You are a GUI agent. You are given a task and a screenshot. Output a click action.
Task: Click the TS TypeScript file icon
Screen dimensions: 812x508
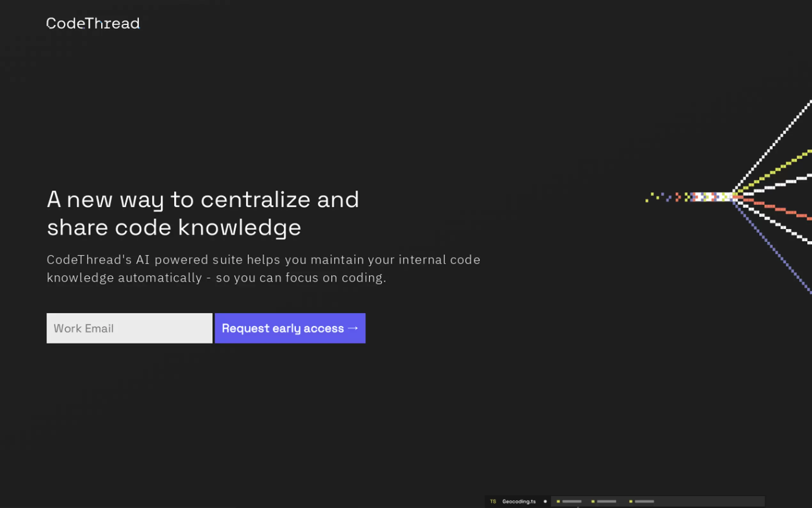493,501
